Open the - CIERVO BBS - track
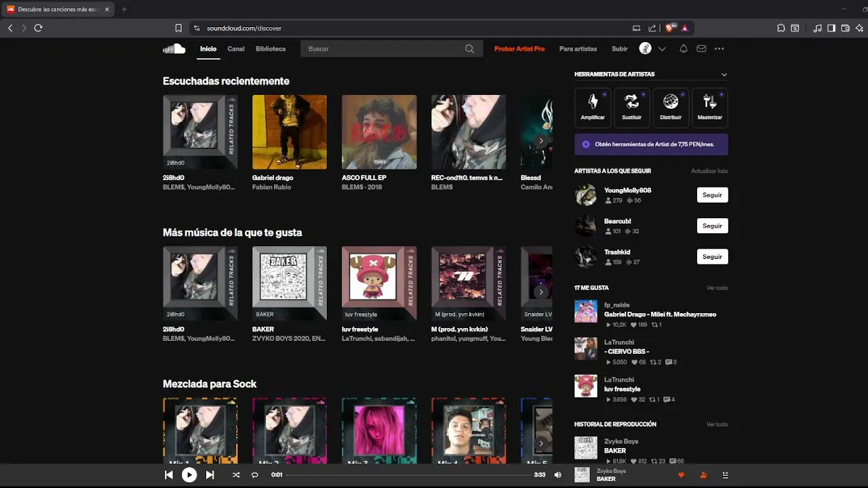The height and width of the screenshot is (488, 868). tap(627, 352)
